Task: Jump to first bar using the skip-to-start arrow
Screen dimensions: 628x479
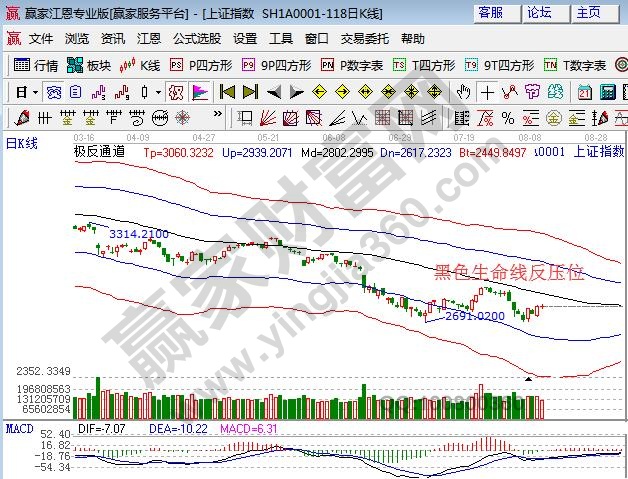Action: coord(227,92)
